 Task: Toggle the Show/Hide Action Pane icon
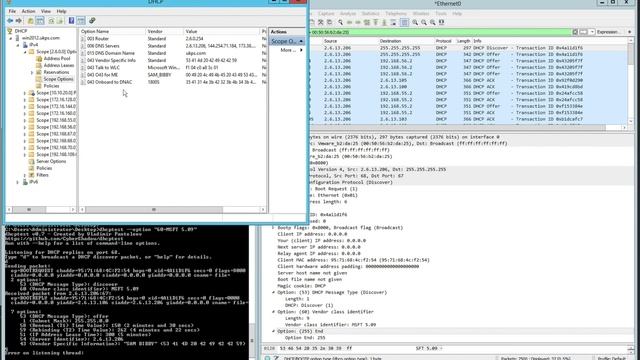[x=81, y=21]
